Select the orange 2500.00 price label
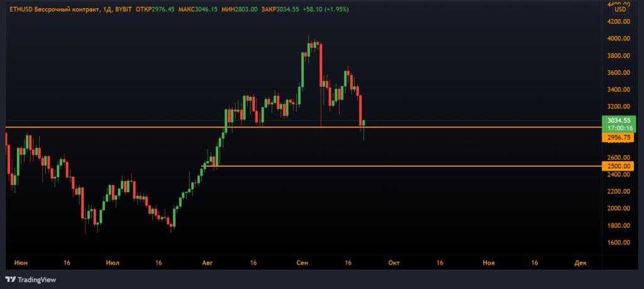This screenshot has width=644, height=289. (619, 166)
